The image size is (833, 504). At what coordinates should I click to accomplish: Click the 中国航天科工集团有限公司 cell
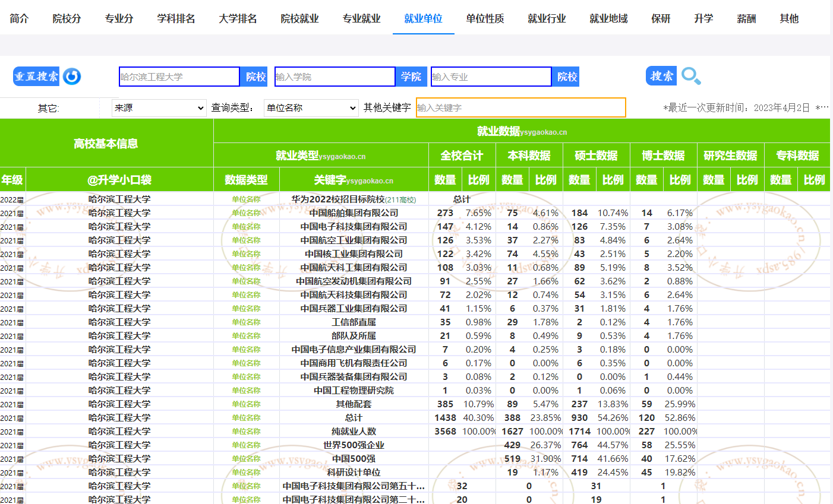click(354, 267)
